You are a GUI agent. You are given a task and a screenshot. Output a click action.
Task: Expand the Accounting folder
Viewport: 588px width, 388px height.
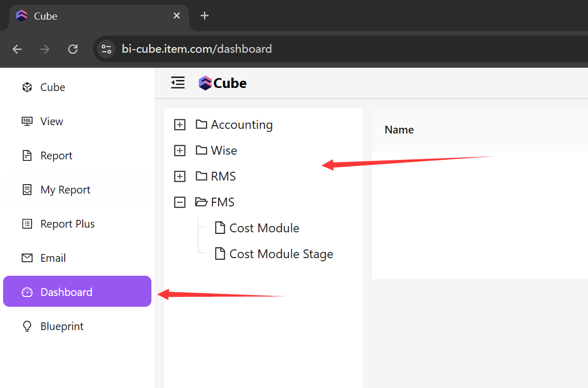[x=180, y=125]
